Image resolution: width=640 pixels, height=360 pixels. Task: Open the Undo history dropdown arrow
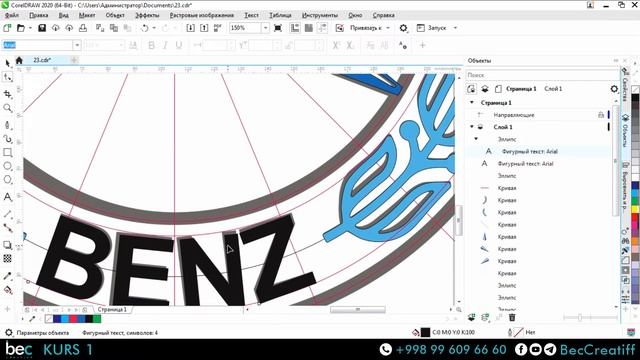tap(154, 28)
